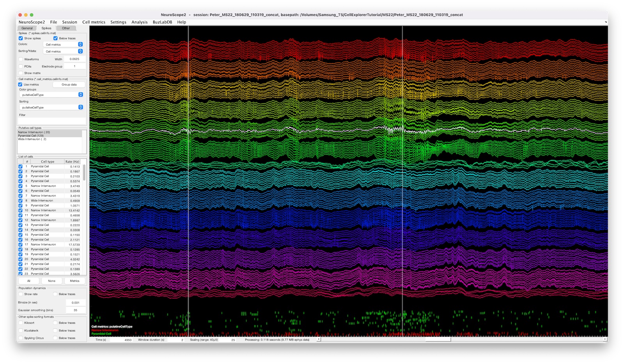Open the Session menu
624x364 pixels.
click(x=69, y=22)
